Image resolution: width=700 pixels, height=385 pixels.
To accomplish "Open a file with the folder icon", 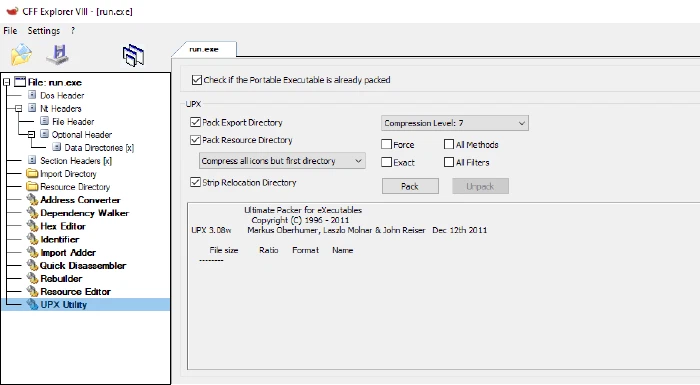I will 21,55.
